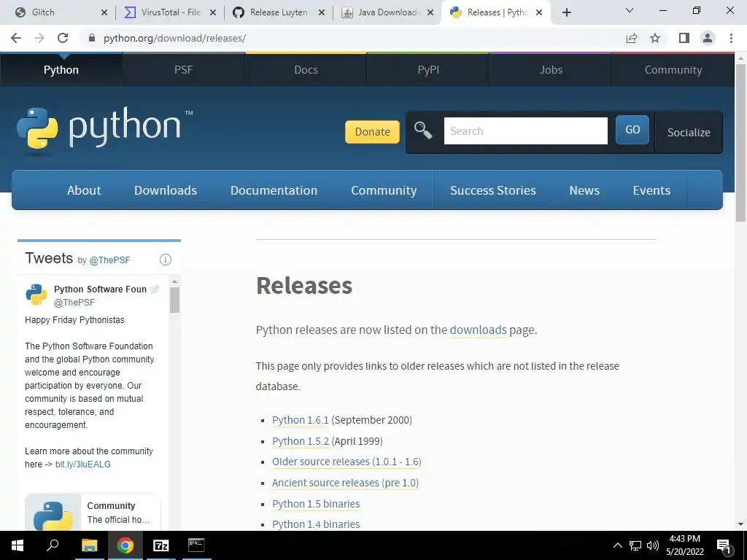Open File Explorer from taskbar

tap(89, 545)
